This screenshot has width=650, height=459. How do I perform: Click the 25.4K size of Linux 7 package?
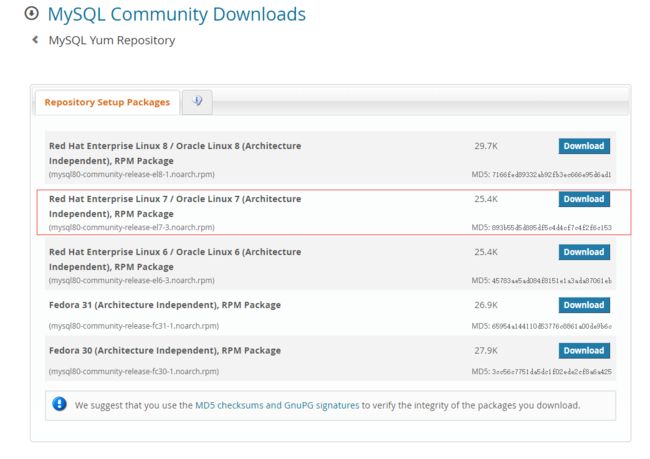(486, 199)
